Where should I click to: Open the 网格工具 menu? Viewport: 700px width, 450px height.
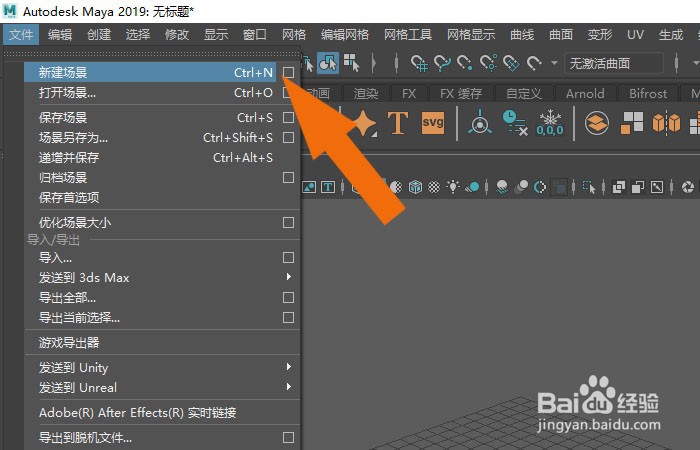tap(408, 34)
